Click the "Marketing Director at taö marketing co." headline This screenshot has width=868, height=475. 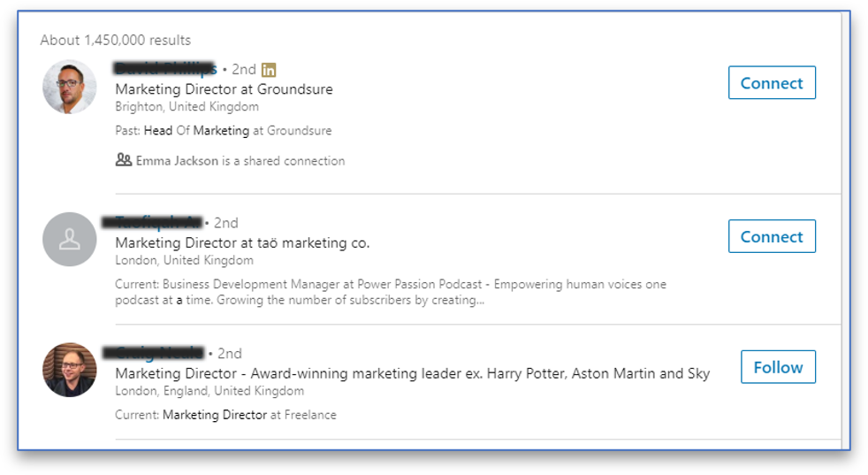[x=242, y=242]
